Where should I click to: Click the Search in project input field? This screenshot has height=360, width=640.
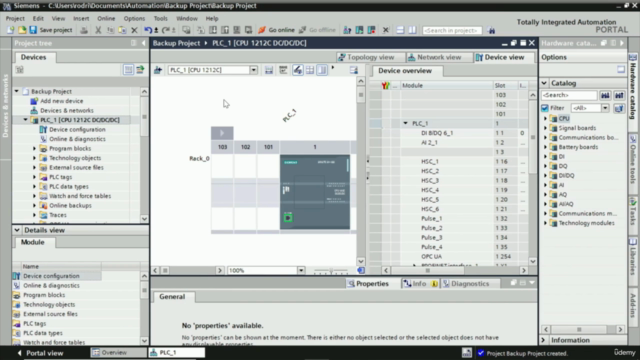(x=452, y=30)
